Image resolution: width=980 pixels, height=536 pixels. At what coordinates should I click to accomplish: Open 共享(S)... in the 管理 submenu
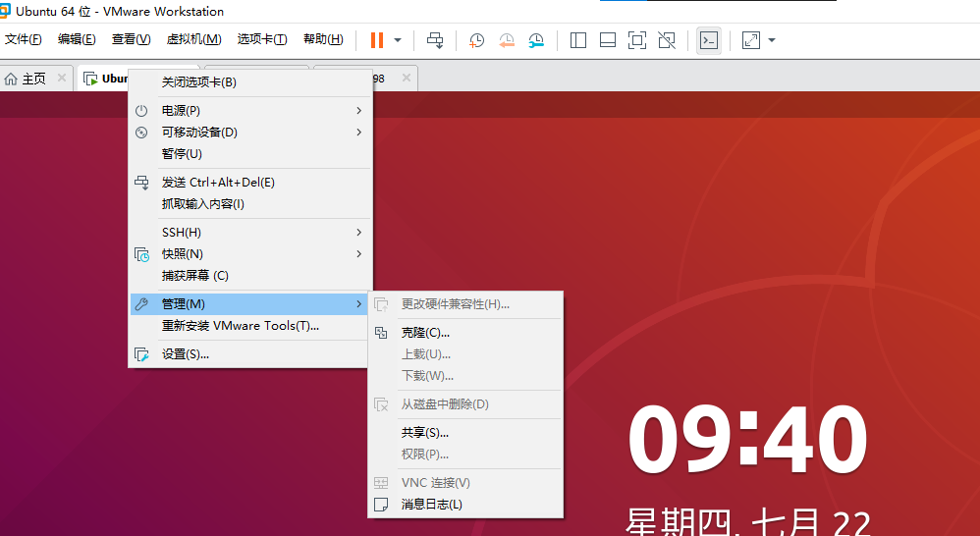[465, 433]
